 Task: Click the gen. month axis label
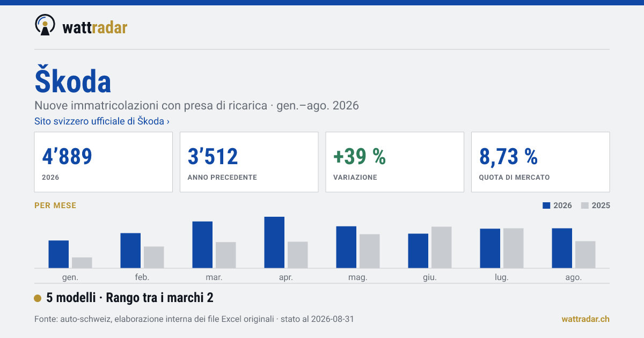click(70, 277)
